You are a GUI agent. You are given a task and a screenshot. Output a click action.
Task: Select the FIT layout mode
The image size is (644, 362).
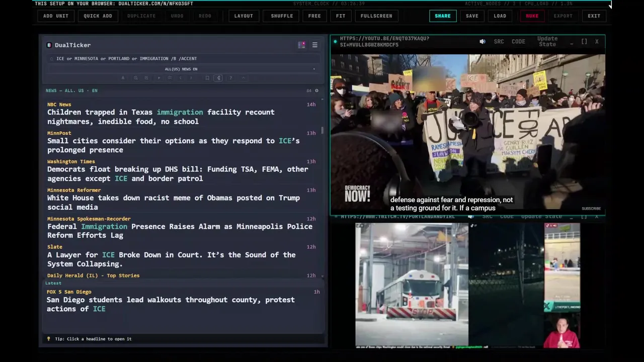pos(341,16)
